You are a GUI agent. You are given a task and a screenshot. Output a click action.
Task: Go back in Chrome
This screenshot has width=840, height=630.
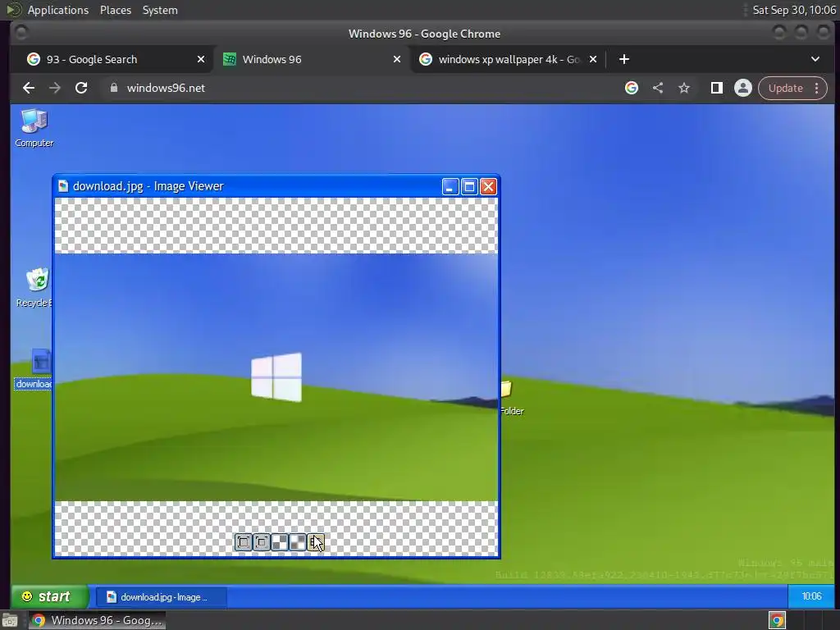(29, 88)
